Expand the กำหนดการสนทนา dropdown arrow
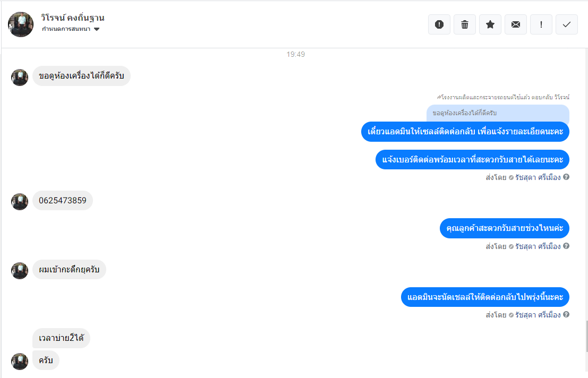This screenshot has width=588, height=378. (97, 29)
